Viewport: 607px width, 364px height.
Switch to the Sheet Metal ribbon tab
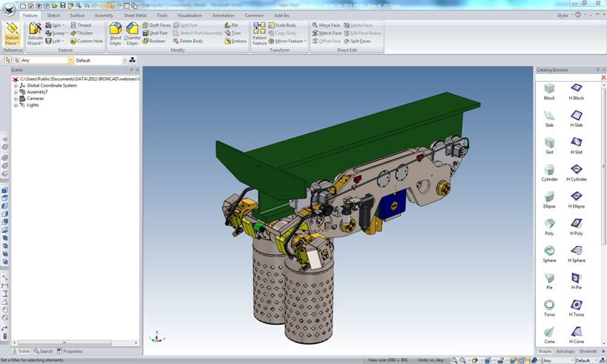[x=134, y=15]
